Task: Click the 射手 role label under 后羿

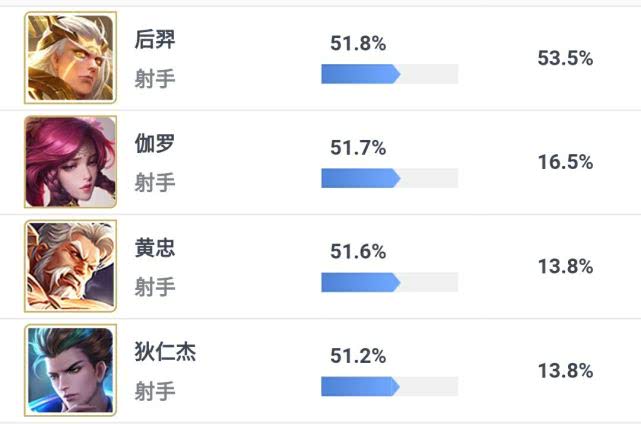Action: tap(155, 79)
